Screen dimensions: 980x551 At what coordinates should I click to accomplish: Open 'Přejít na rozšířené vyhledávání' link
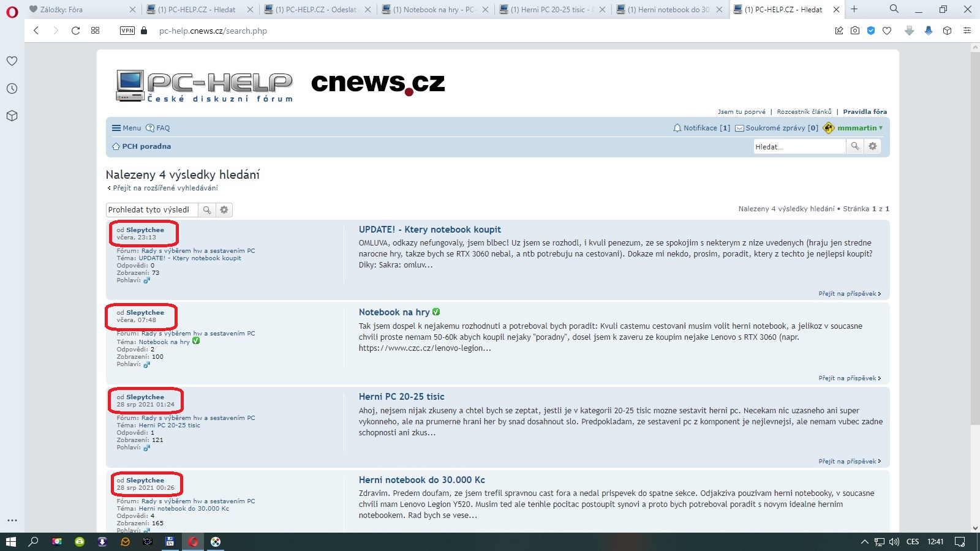pyautogui.click(x=163, y=188)
